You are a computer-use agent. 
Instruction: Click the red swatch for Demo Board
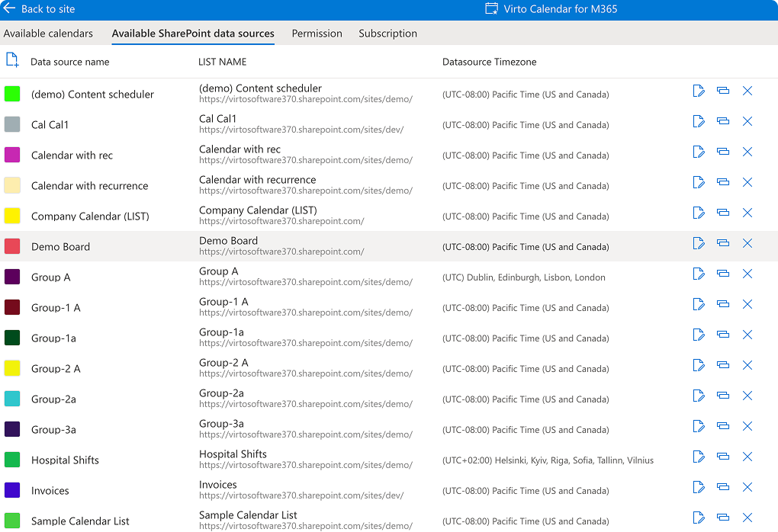tap(12, 246)
